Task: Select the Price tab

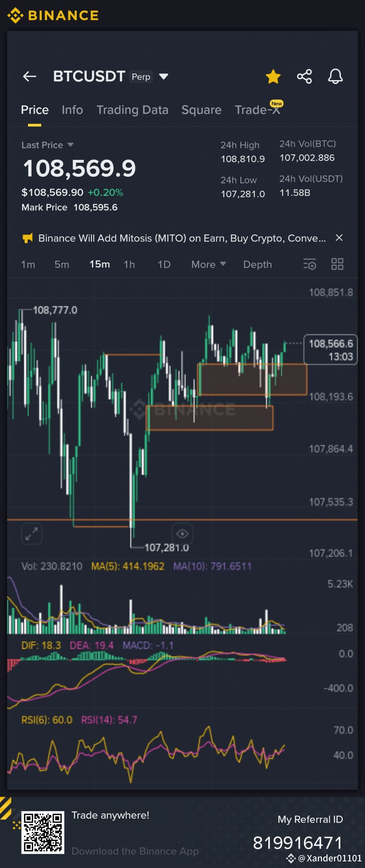Action: (35, 110)
